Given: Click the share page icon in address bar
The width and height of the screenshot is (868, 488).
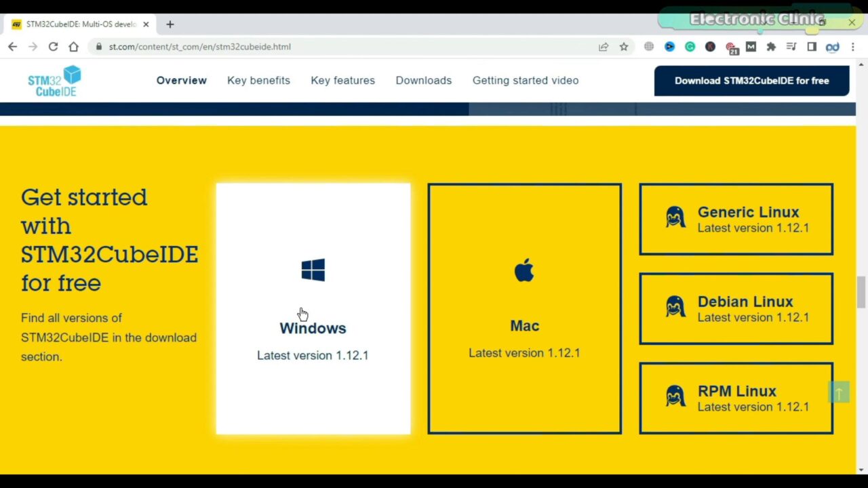Looking at the screenshot, I should [603, 47].
